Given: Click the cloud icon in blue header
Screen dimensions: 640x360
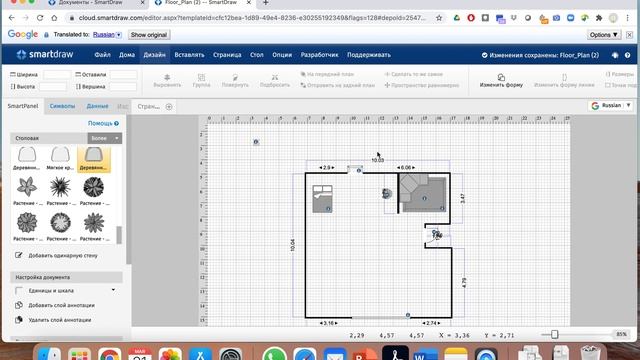Looking at the screenshot, I should [615, 55].
